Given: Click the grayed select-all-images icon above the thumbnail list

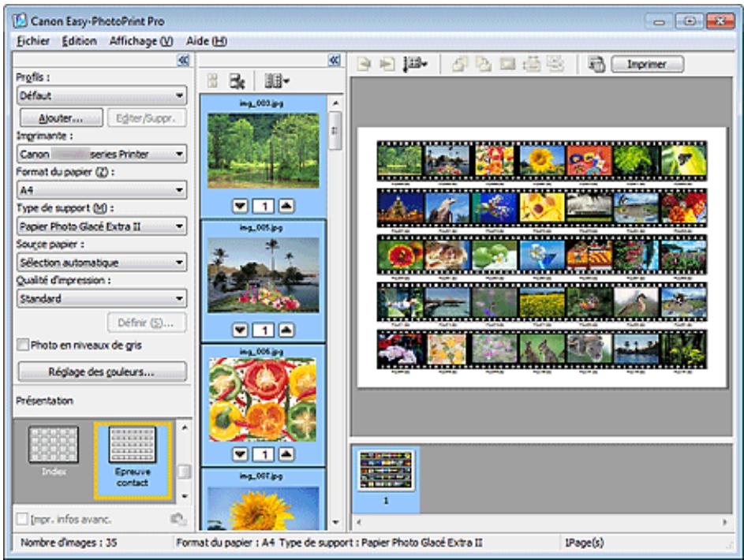Looking at the screenshot, I should (212, 81).
